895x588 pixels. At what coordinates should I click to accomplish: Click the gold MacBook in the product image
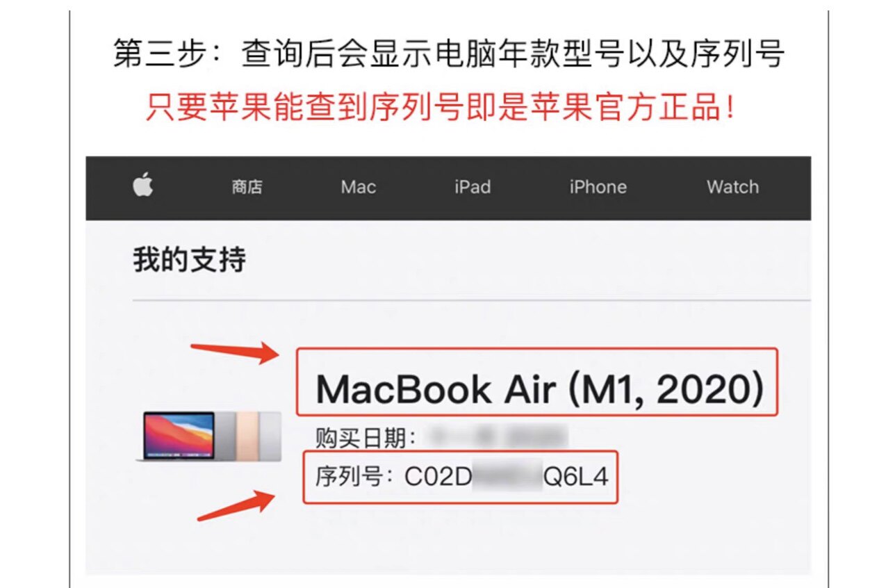click(246, 436)
